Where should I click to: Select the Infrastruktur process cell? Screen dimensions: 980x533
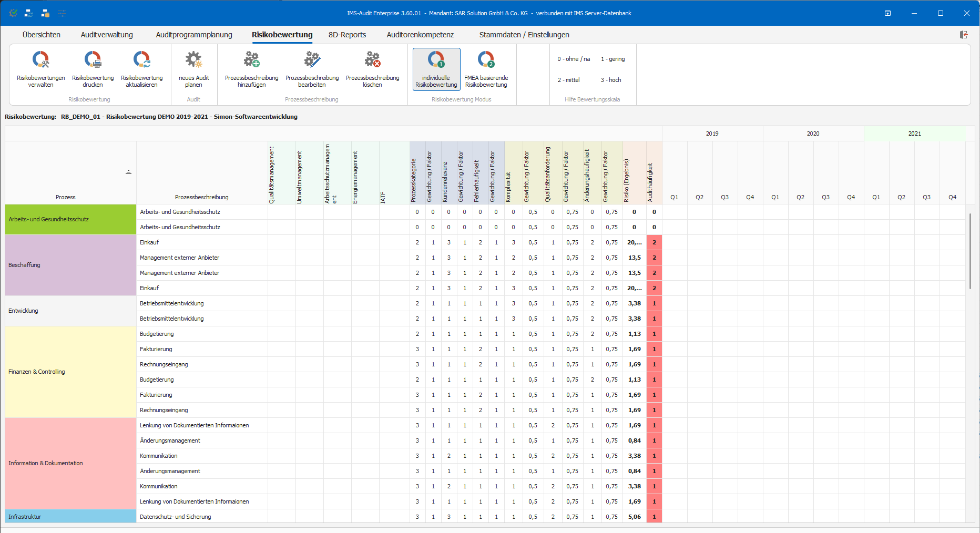(70, 517)
